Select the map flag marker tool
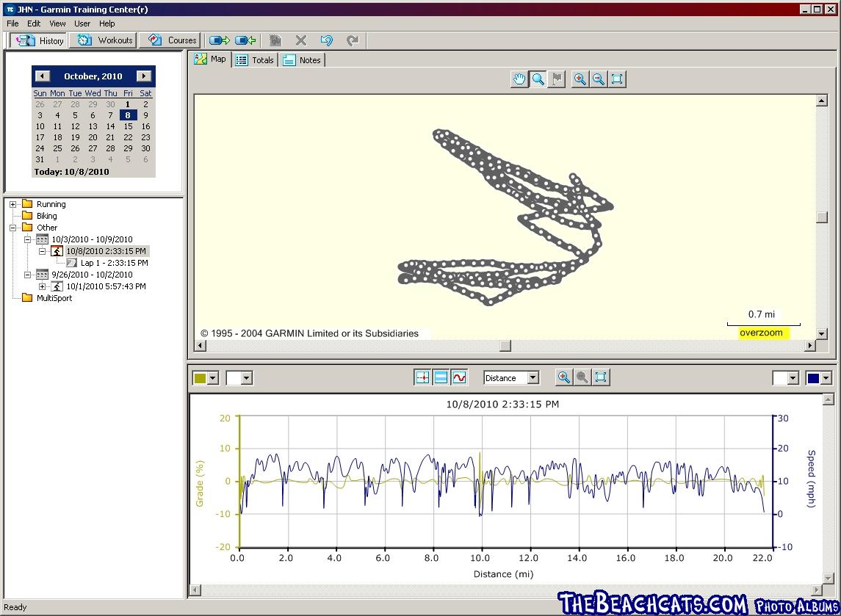The height and width of the screenshot is (616, 841). click(557, 79)
